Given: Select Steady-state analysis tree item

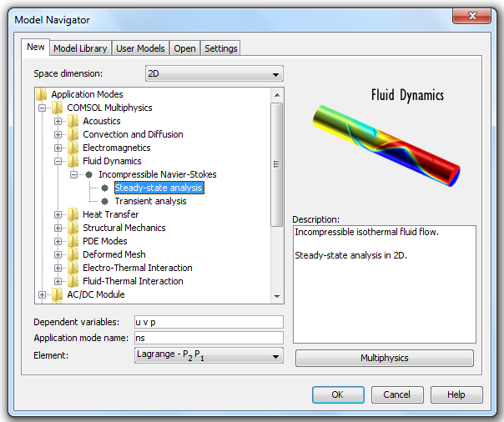Looking at the screenshot, I should click(159, 188).
